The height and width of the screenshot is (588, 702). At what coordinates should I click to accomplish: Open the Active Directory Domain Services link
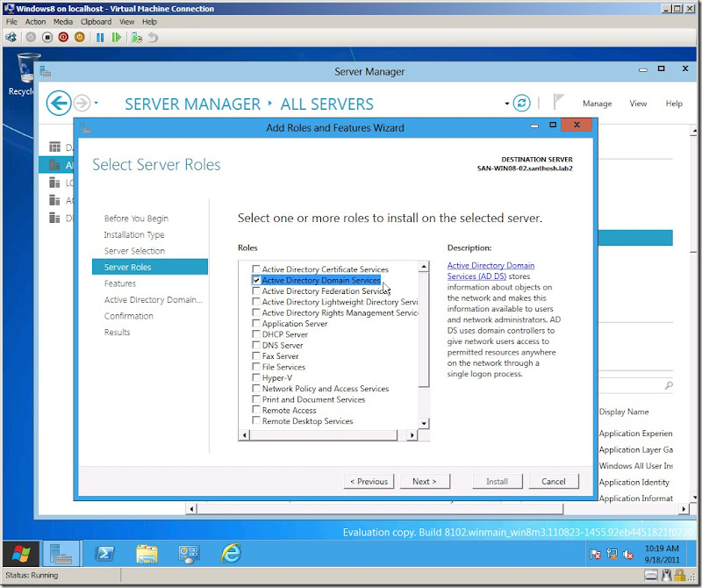491,270
